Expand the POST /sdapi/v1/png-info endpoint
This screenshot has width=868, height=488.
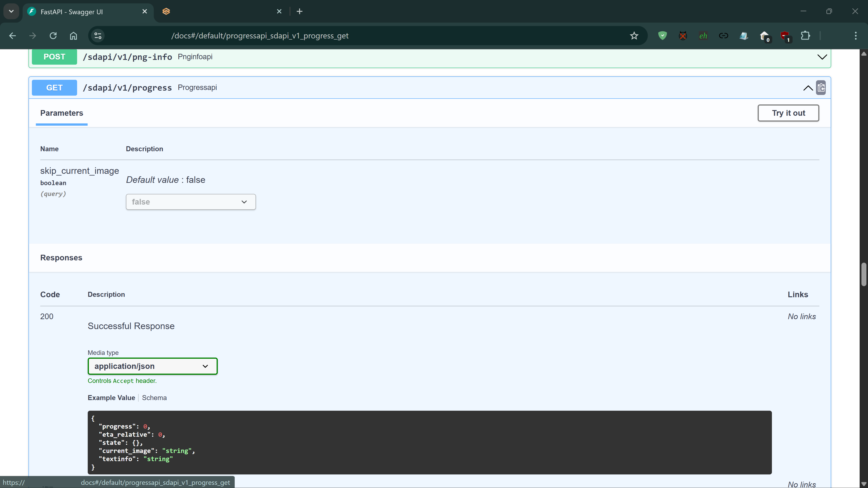822,57
